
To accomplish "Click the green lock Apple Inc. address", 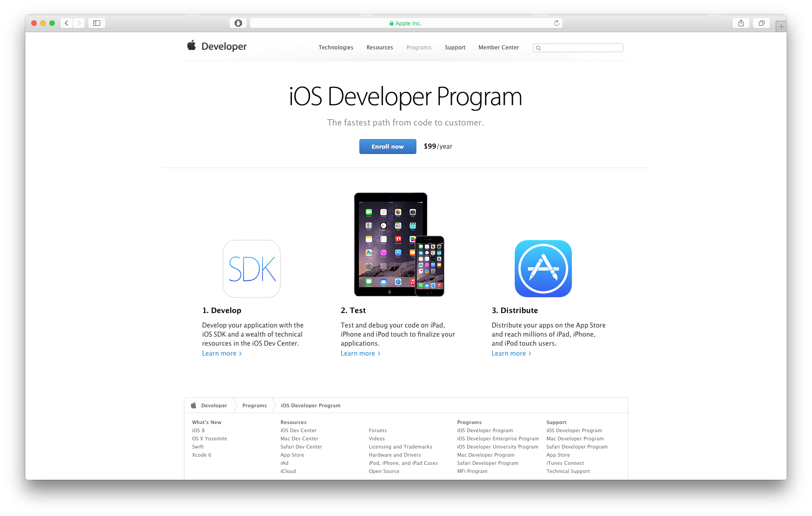I will pyautogui.click(x=406, y=24).
